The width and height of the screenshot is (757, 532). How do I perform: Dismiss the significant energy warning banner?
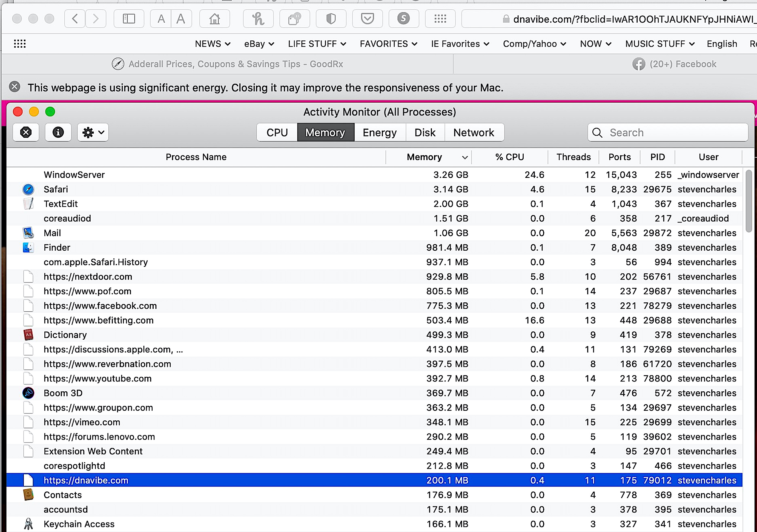coord(15,87)
